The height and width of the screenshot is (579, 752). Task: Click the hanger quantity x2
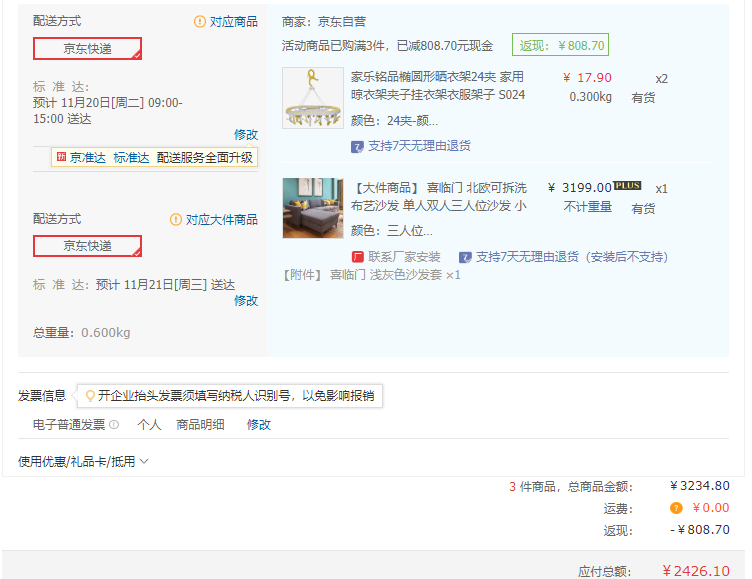pyautogui.click(x=661, y=79)
